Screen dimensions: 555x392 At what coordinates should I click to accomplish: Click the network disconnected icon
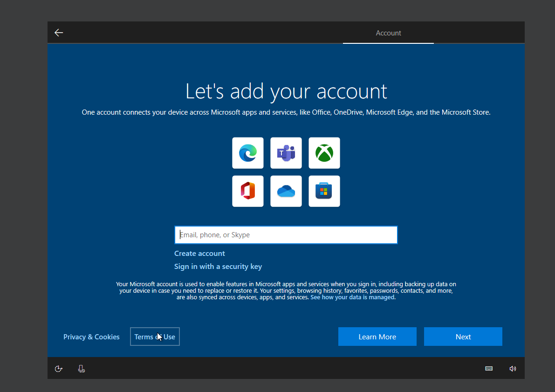[x=82, y=369]
